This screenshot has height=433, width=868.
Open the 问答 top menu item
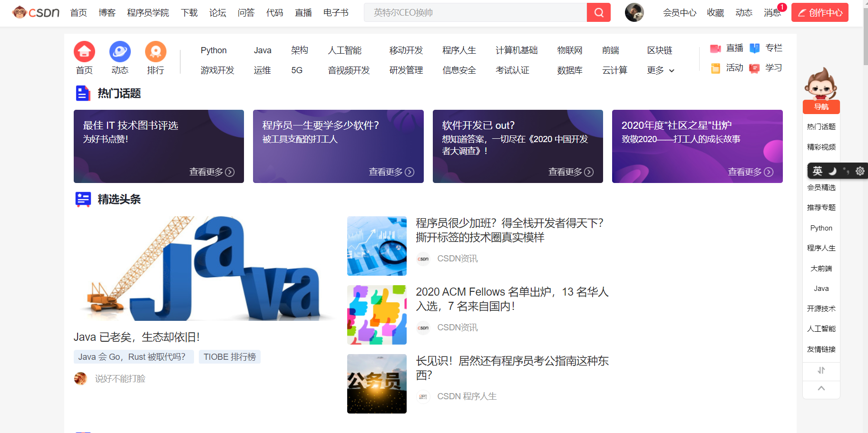pyautogui.click(x=246, y=12)
